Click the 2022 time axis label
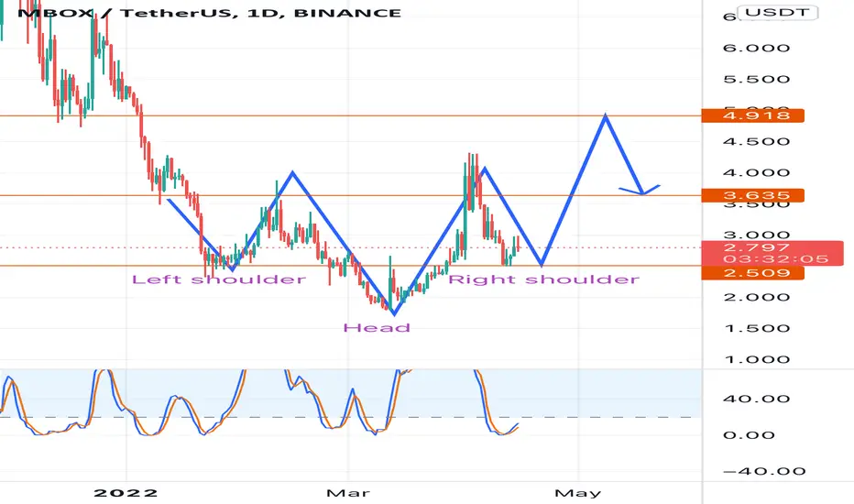The image size is (854, 504). (x=126, y=493)
